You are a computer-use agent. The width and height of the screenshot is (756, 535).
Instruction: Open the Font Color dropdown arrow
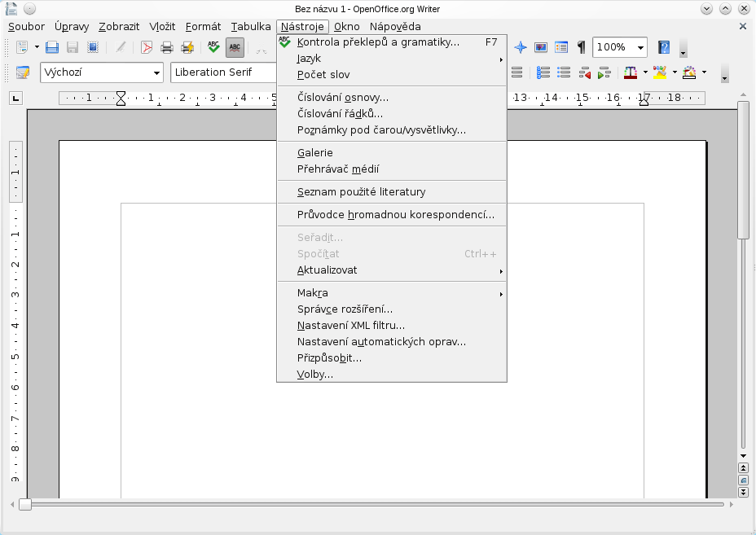[x=645, y=72]
